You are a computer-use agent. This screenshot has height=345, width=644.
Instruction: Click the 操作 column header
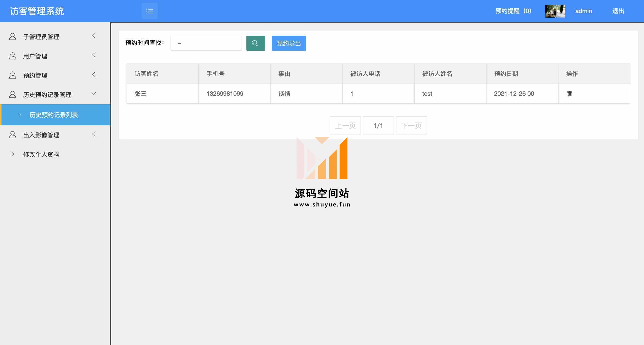pos(594,74)
